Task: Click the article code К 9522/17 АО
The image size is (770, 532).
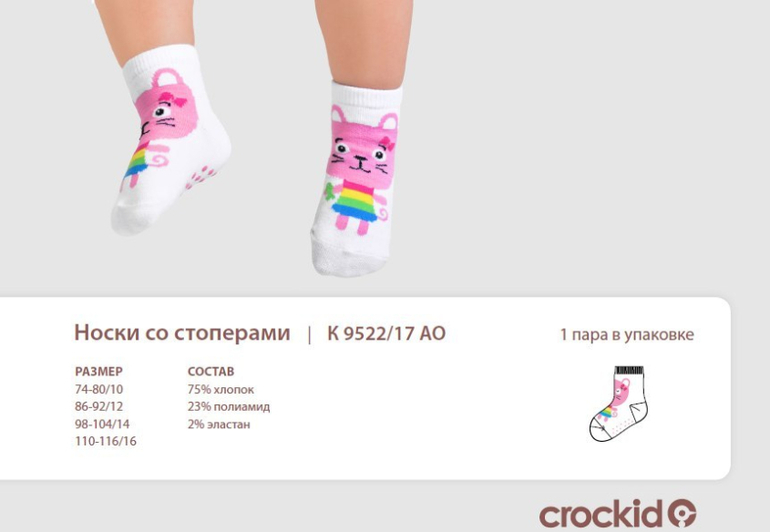Action: (x=386, y=334)
